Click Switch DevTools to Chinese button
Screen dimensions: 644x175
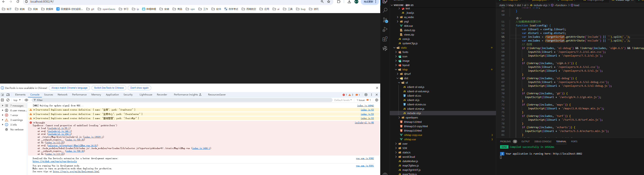[109, 88]
